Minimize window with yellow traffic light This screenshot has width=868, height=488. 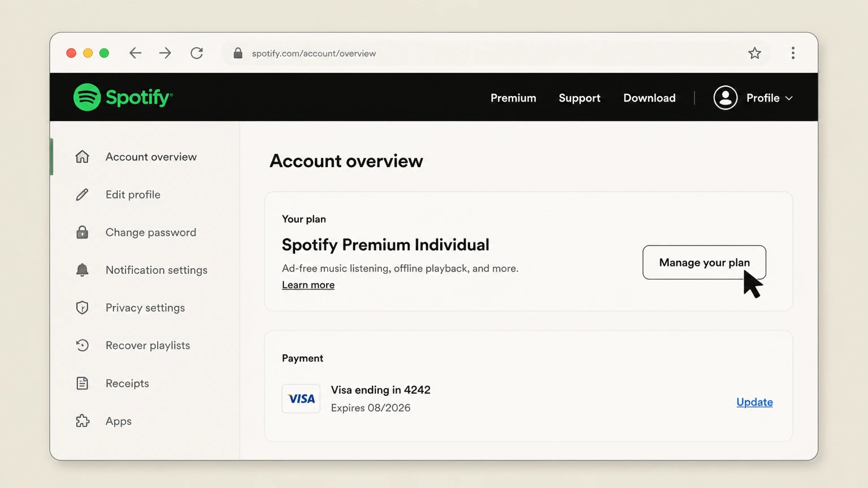coord(88,53)
